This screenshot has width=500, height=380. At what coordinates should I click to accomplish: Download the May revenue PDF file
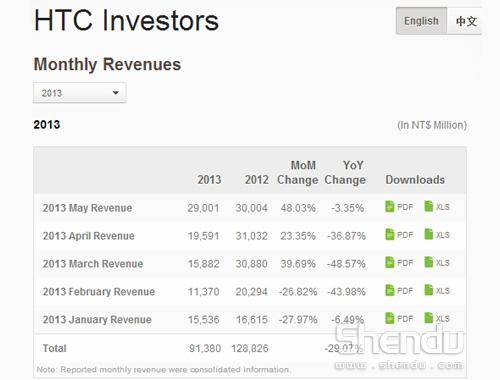click(399, 207)
